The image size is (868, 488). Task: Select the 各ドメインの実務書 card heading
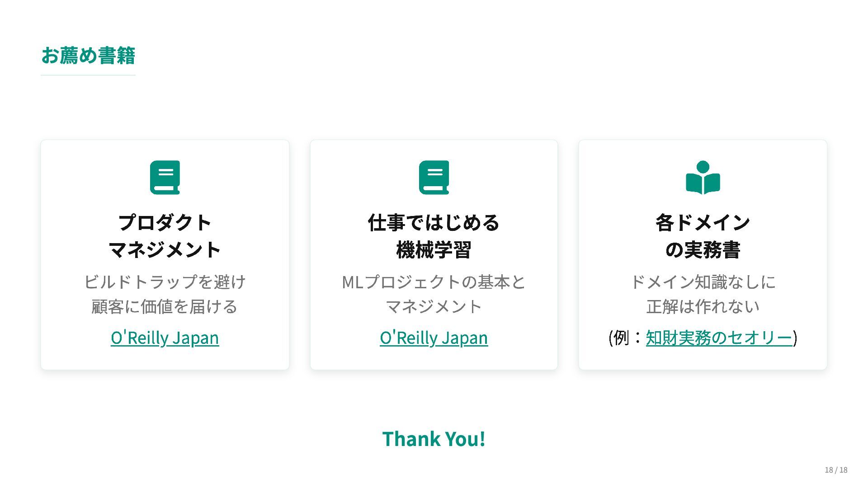703,236
